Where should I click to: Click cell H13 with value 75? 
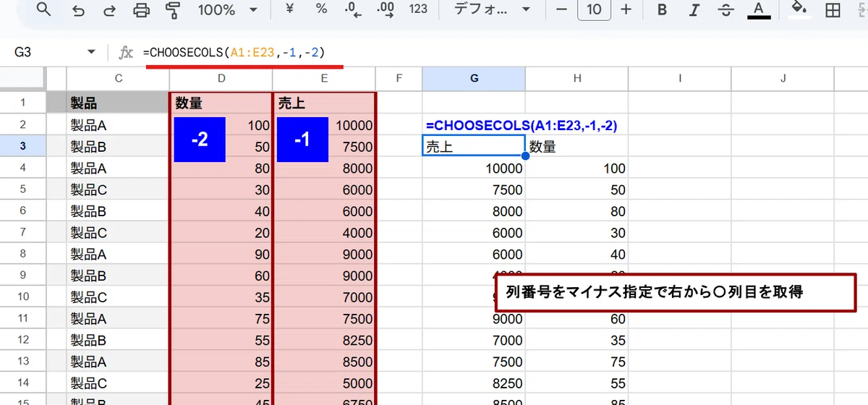point(576,362)
